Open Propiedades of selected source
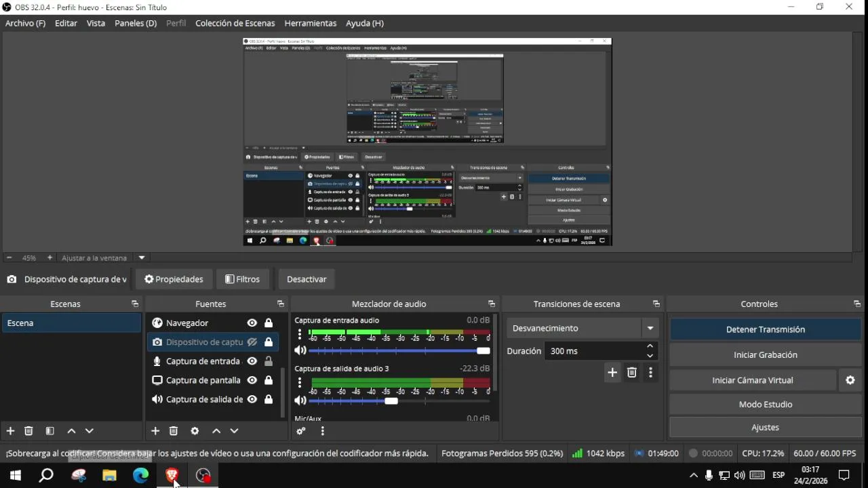Viewport: 868px width, 488px height. [x=174, y=279]
